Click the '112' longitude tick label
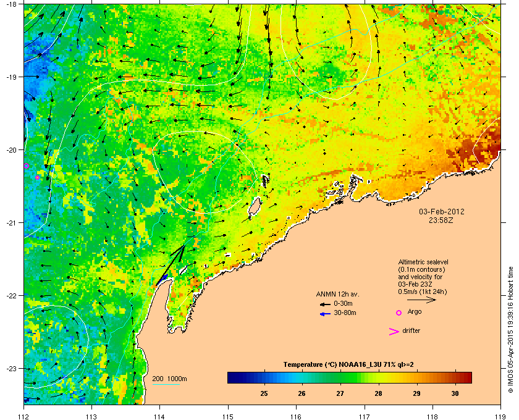The image size is (519, 420). 24,416
